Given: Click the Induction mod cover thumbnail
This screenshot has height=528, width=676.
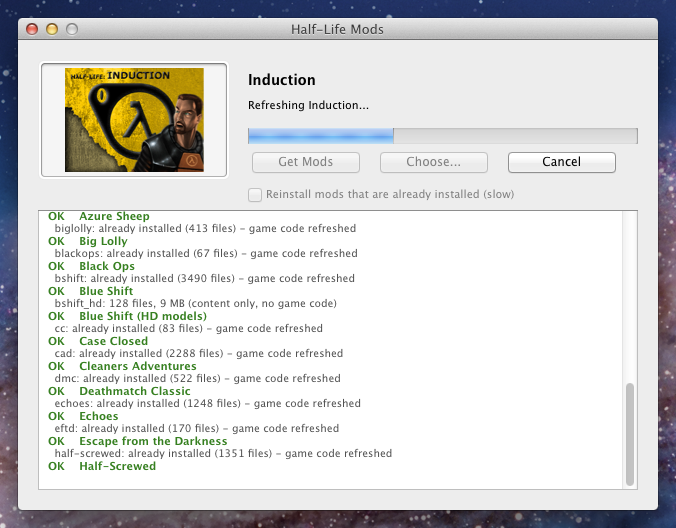Looking at the screenshot, I should (x=134, y=120).
